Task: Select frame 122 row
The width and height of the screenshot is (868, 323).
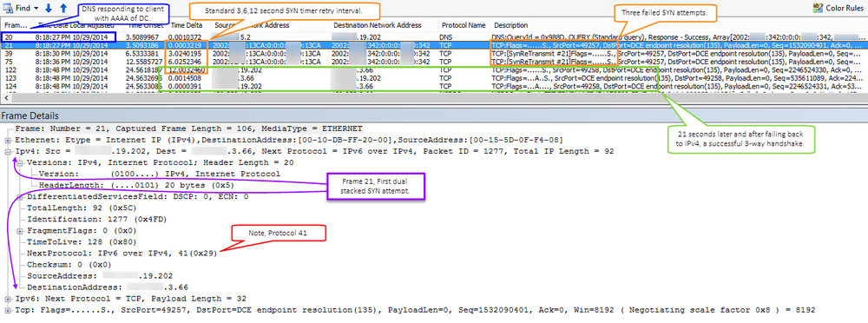Action: [434, 70]
